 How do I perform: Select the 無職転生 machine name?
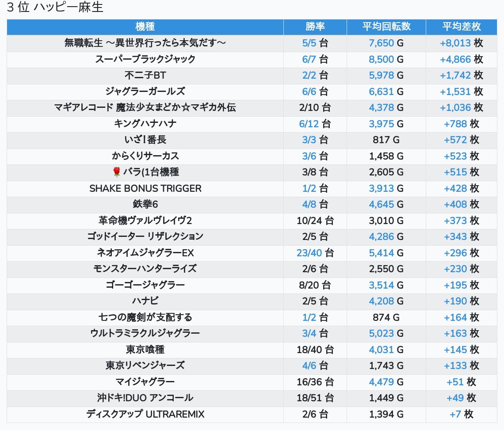click(145, 43)
